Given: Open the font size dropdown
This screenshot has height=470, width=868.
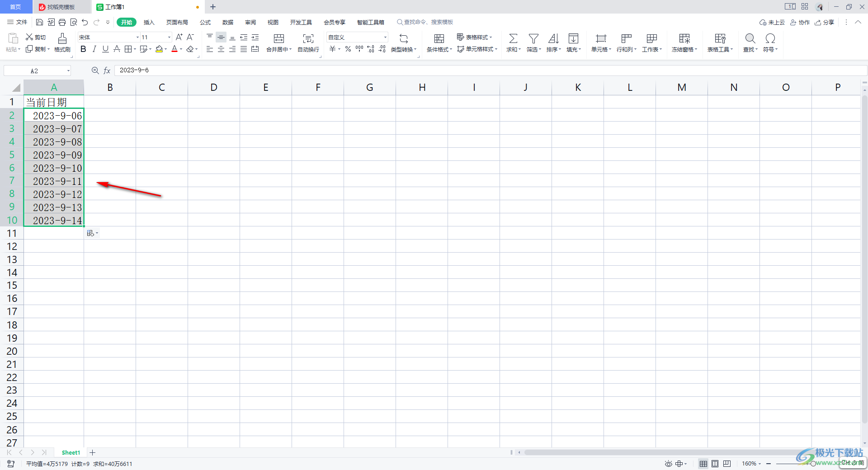Looking at the screenshot, I should click(170, 38).
